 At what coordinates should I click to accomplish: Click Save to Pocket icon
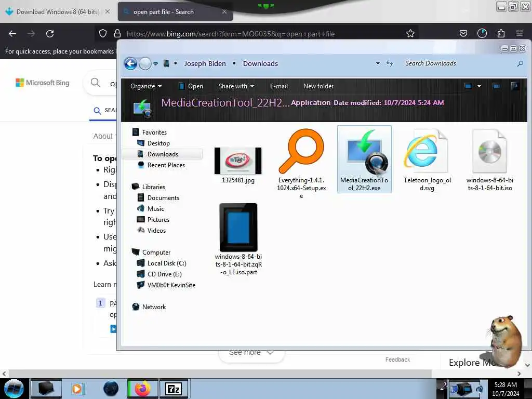pos(463,34)
